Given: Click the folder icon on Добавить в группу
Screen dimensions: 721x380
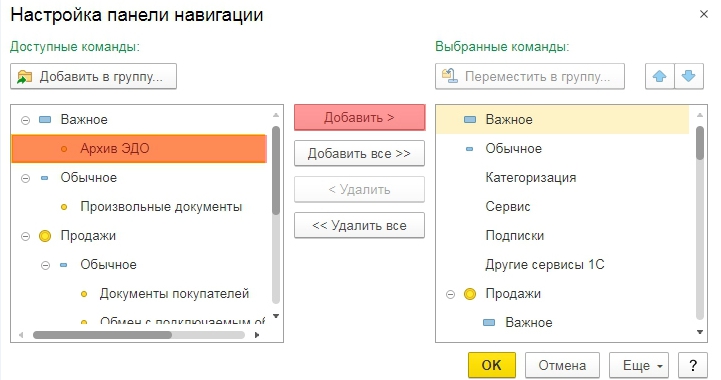Looking at the screenshot, I should point(24,77).
